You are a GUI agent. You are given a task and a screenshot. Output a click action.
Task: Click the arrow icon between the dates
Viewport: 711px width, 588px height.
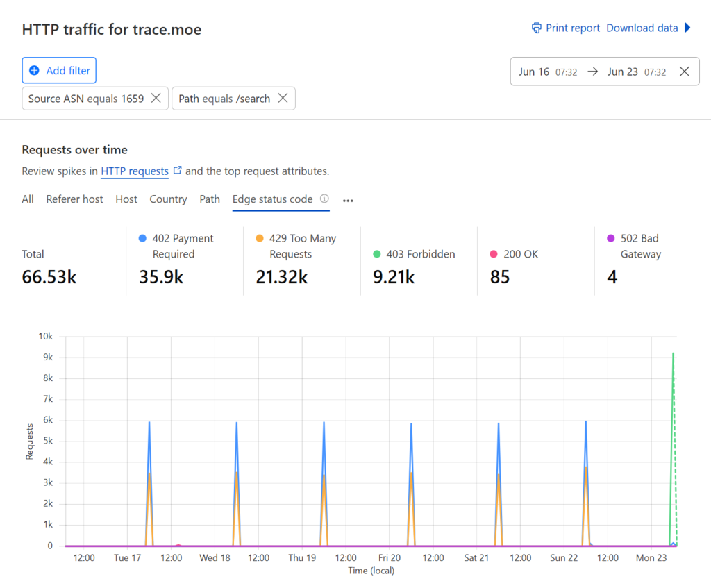tap(592, 72)
